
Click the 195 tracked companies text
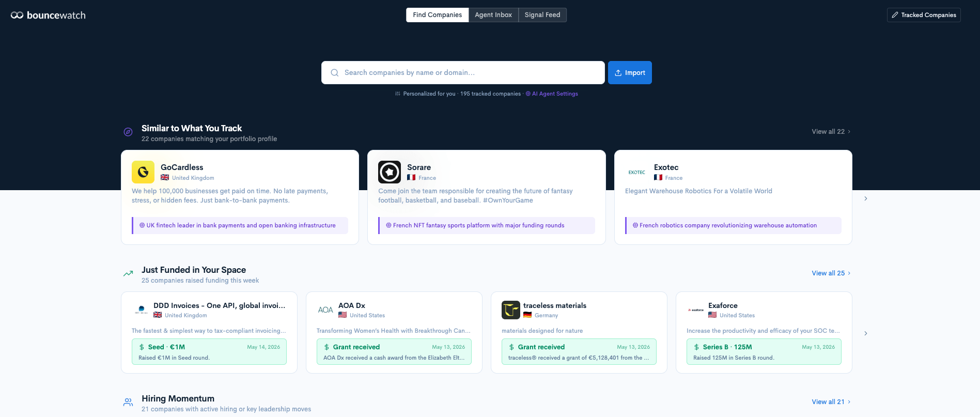490,94
